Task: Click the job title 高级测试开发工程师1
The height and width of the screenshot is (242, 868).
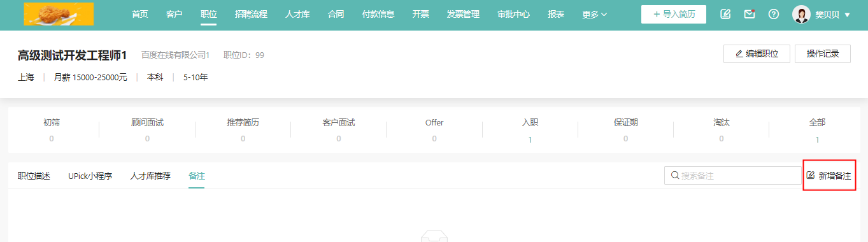Action: pos(73,55)
